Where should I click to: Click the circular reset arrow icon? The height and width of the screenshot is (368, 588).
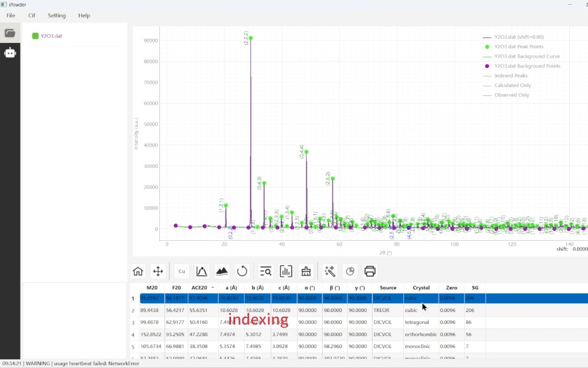click(x=242, y=271)
